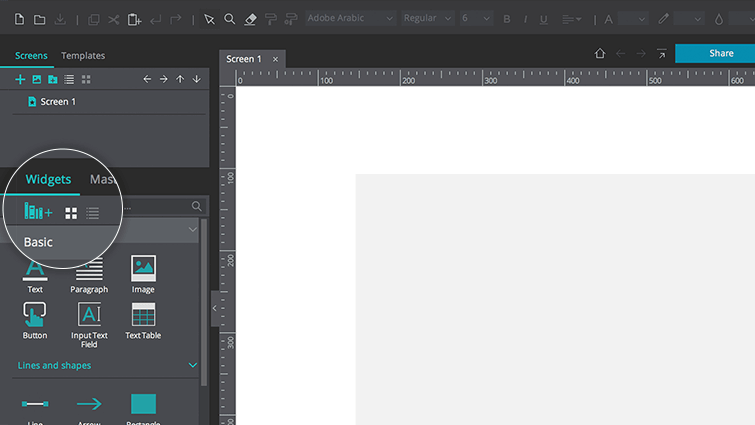The image size is (755, 425).
Task: Select the Arrow shape widget
Action: click(89, 409)
